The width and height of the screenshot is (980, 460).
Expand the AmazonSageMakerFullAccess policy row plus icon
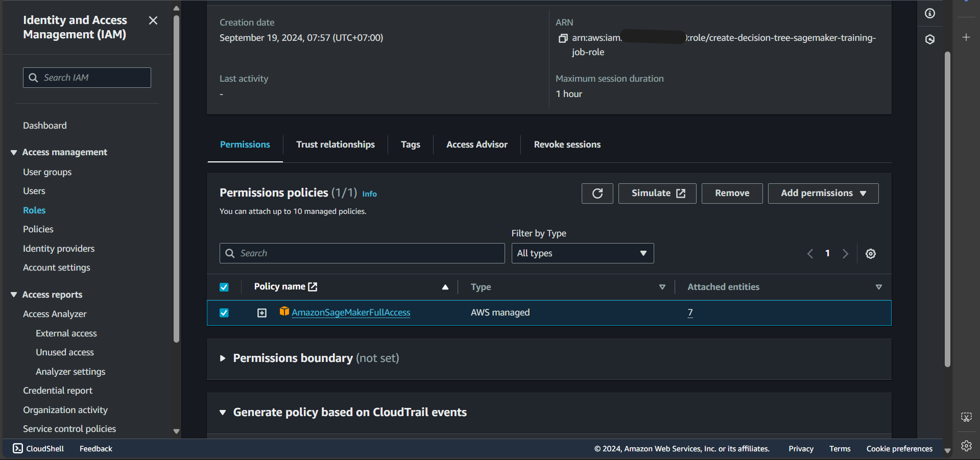coord(262,313)
